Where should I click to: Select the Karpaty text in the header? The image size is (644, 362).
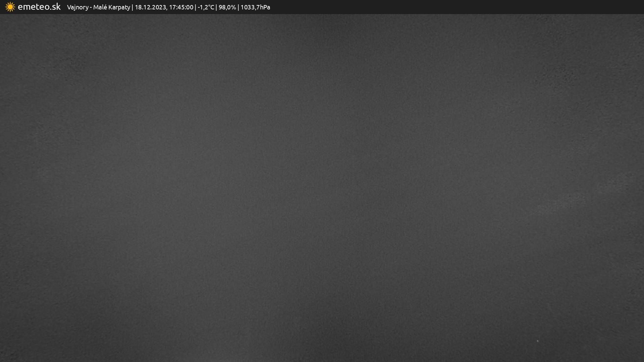[119, 7]
